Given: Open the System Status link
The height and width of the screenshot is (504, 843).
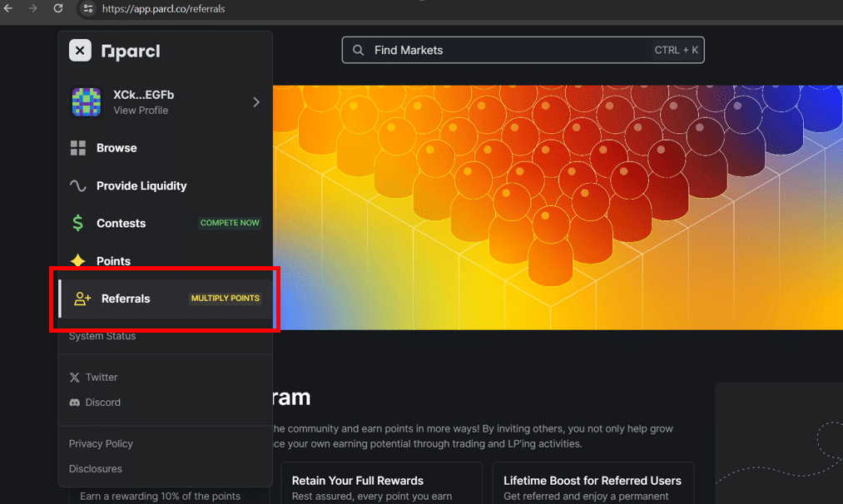Looking at the screenshot, I should tap(102, 336).
